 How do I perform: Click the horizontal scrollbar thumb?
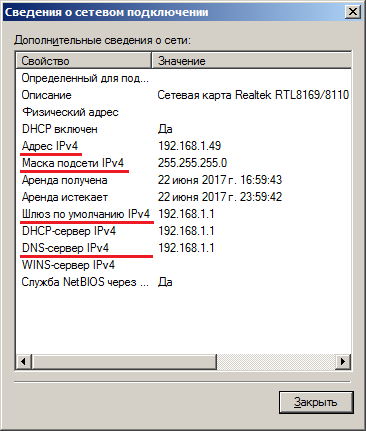pyautogui.click(x=124, y=361)
